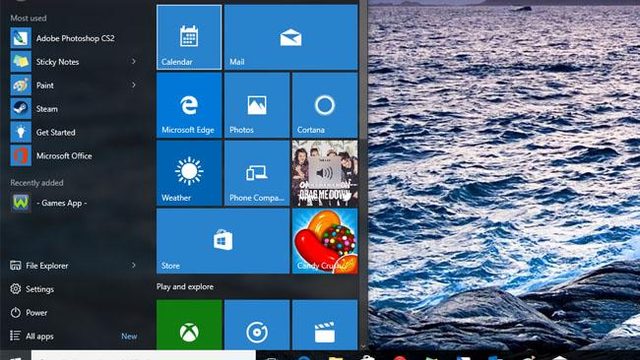Expand Paint jump list arrow
Image resolution: width=640 pixels, height=360 pixels.
coord(133,85)
